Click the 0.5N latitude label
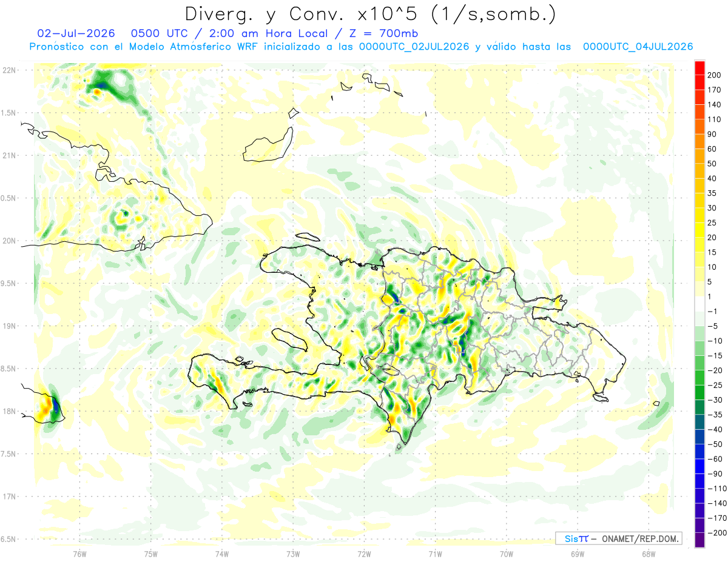The width and height of the screenshot is (728, 562). (x=8, y=198)
